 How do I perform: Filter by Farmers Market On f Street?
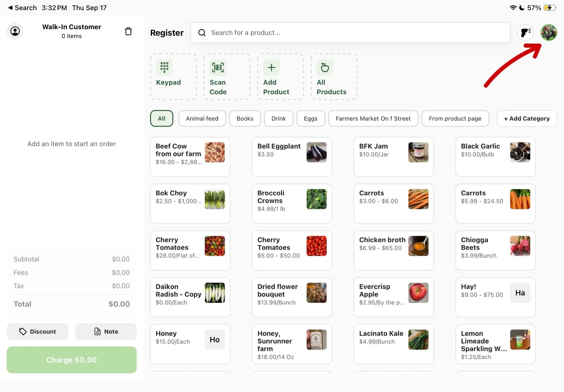point(373,118)
